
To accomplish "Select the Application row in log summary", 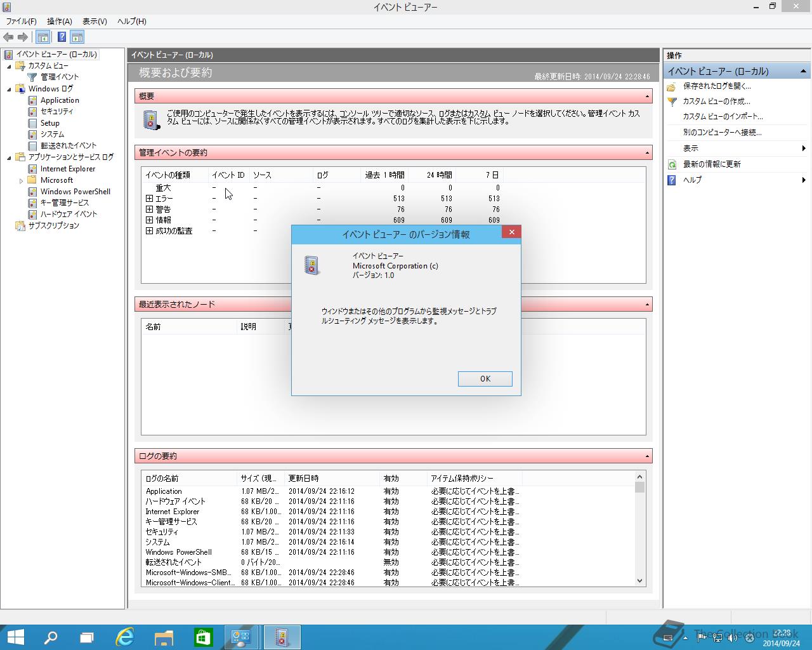I will (332, 491).
